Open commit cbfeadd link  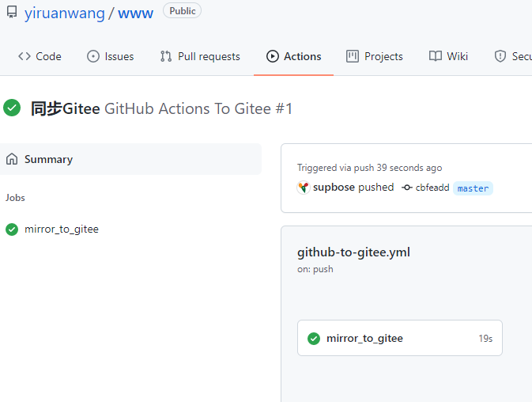click(x=432, y=188)
